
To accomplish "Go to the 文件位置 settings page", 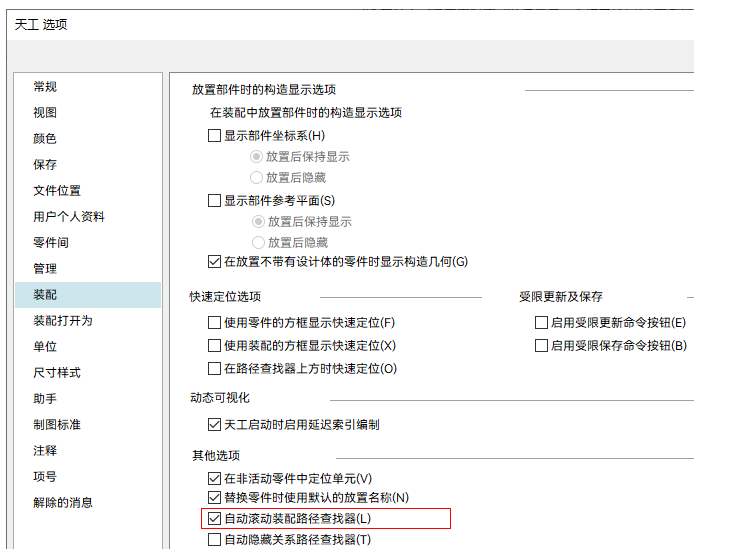I will (x=57, y=191).
